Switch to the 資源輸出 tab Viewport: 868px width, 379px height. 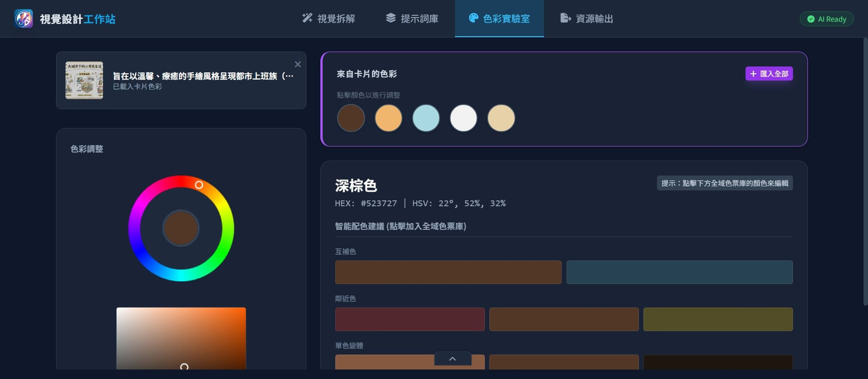click(586, 18)
